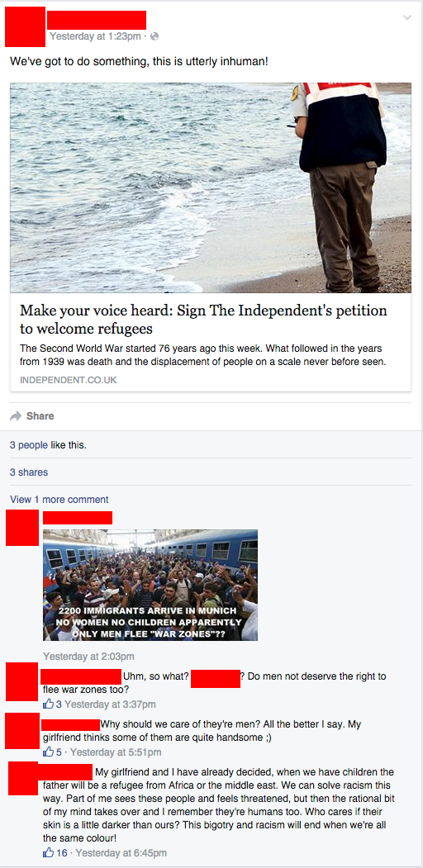Open the Independent petition article headline

(203, 319)
